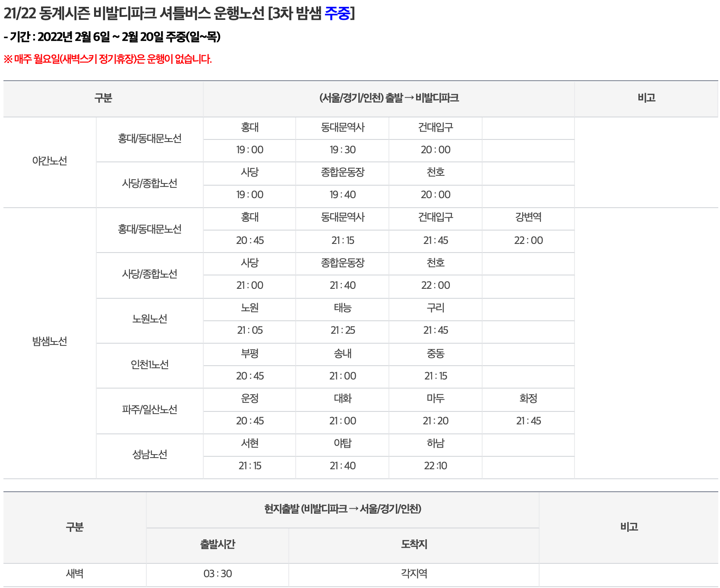Click the 중동 stop cell
This screenshot has height=588, width=720.
pyautogui.click(x=436, y=354)
